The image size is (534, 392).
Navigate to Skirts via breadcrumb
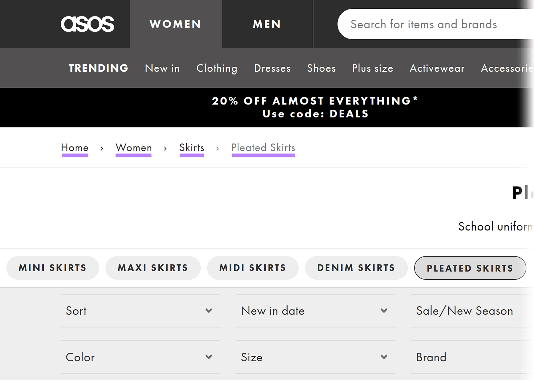click(x=192, y=148)
